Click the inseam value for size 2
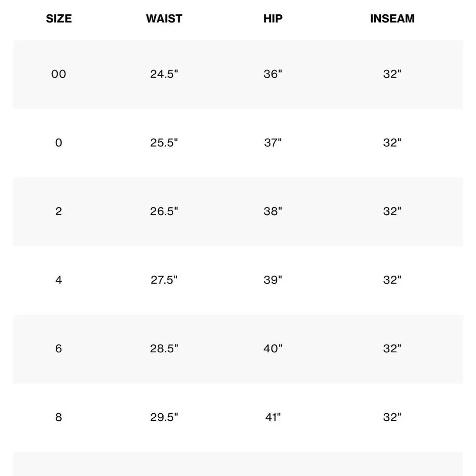Viewport: 476px width, 476px height. [x=392, y=211]
